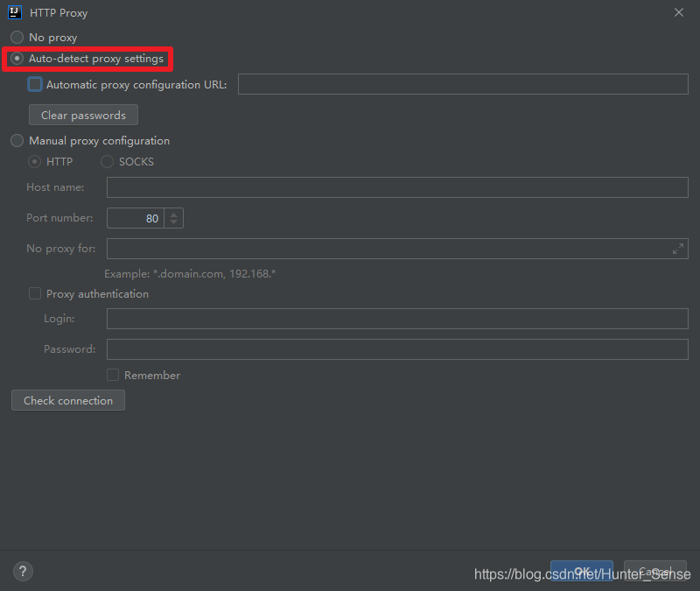This screenshot has height=591, width=700.
Task: Toggle the Remember password checkbox
Action: pos(113,375)
